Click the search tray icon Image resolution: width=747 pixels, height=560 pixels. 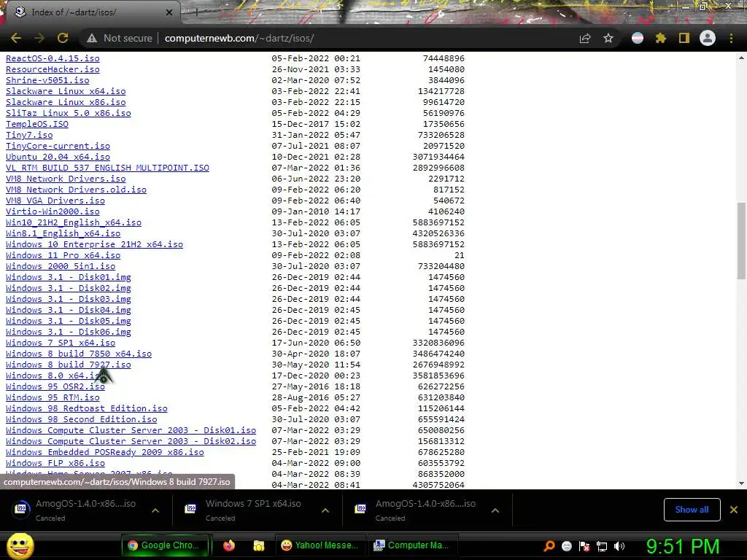coord(549,546)
